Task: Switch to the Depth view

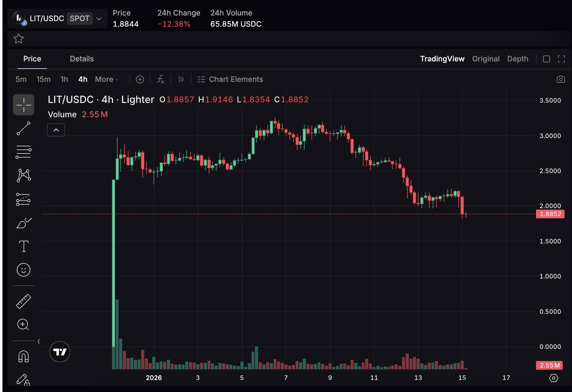Action: pyautogui.click(x=517, y=59)
